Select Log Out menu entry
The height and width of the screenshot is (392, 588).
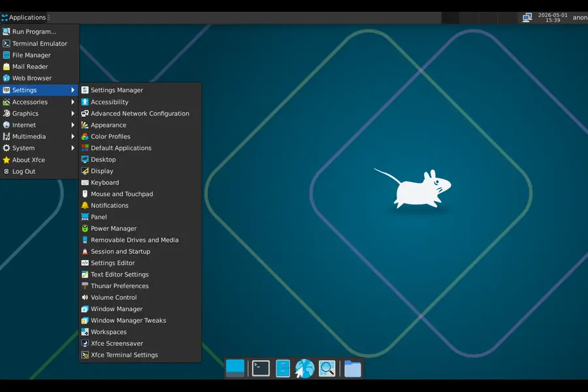(x=39, y=171)
